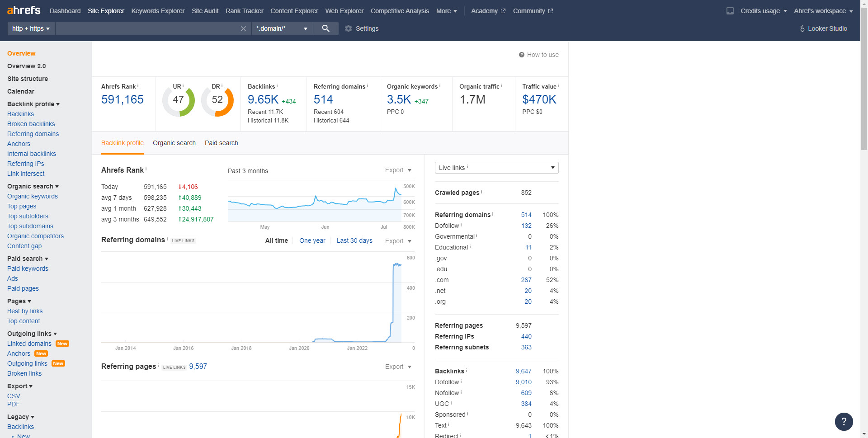Open Export menu for Referring domains chart
868x438 pixels.
pos(398,241)
